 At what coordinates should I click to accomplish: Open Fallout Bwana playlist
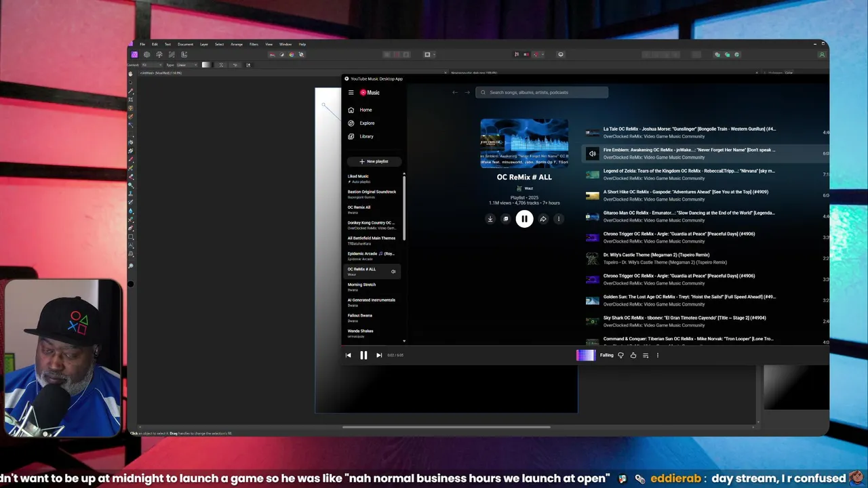pyautogui.click(x=373, y=318)
